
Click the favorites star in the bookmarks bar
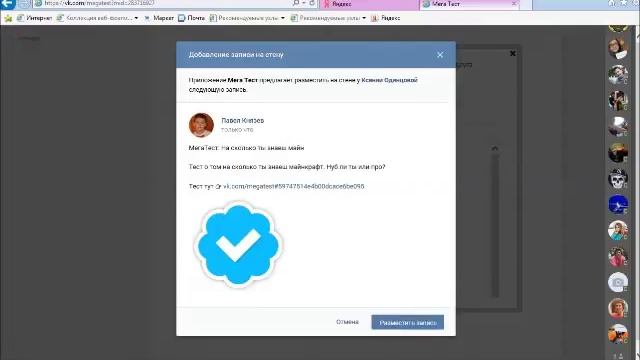pos(8,18)
